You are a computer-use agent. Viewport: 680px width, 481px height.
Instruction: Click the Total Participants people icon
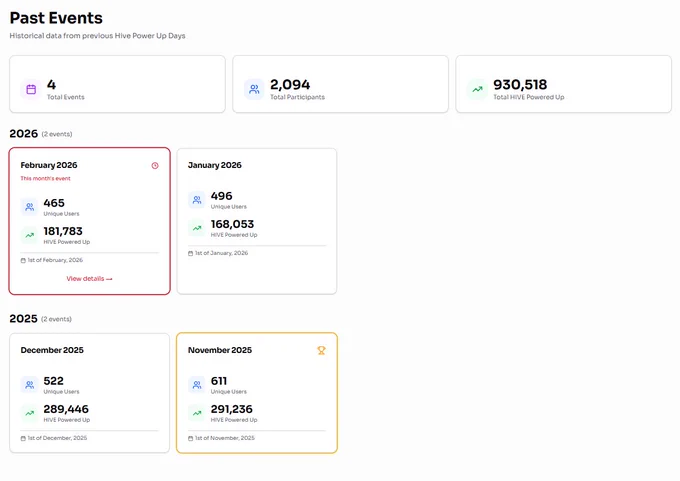coord(254,89)
